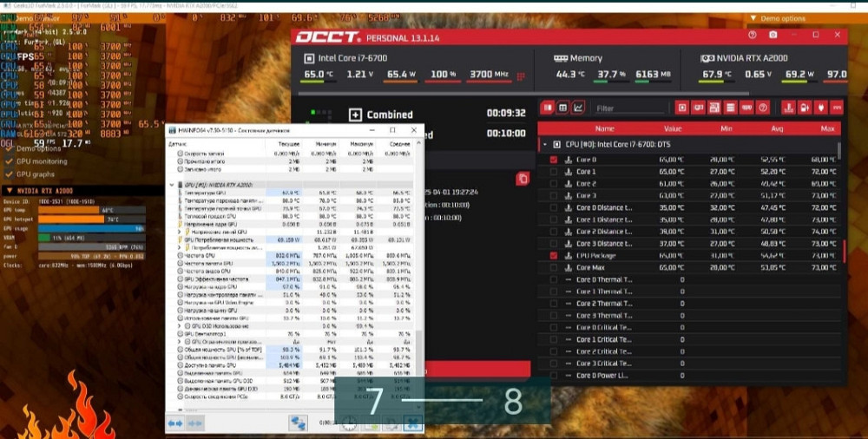
Task: Sort by the Max column header
Action: [825, 128]
